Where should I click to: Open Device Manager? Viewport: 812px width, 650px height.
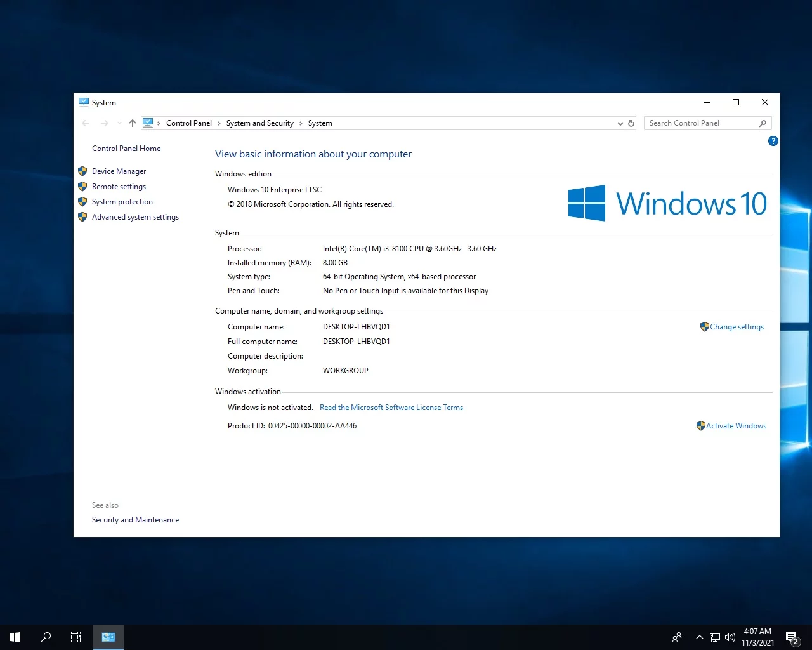click(x=119, y=171)
